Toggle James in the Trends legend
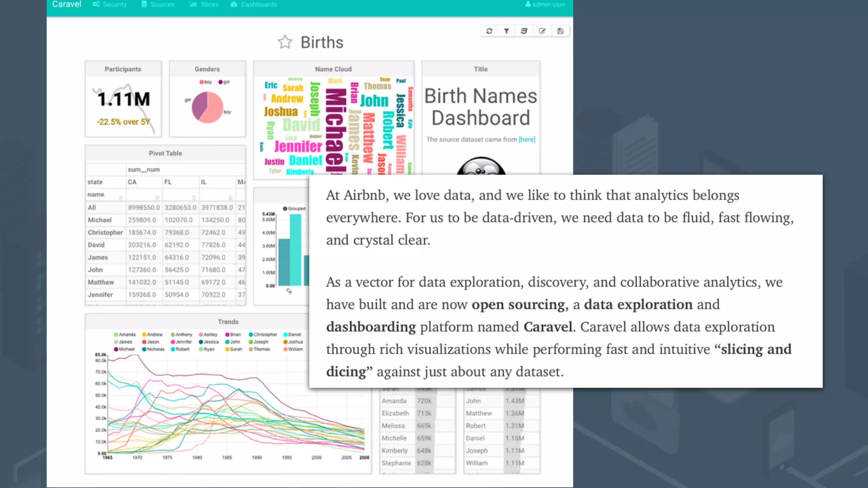868x488 pixels. tap(123, 342)
